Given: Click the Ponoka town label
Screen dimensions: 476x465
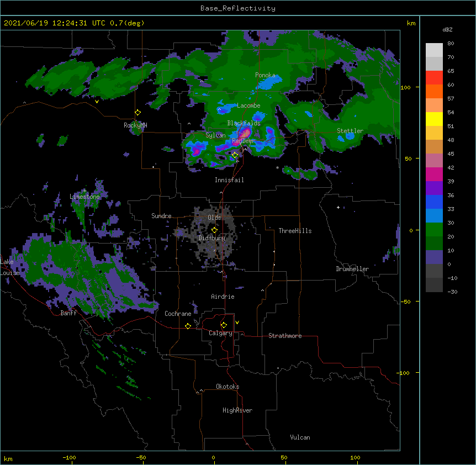Looking at the screenshot, I should [265, 75].
